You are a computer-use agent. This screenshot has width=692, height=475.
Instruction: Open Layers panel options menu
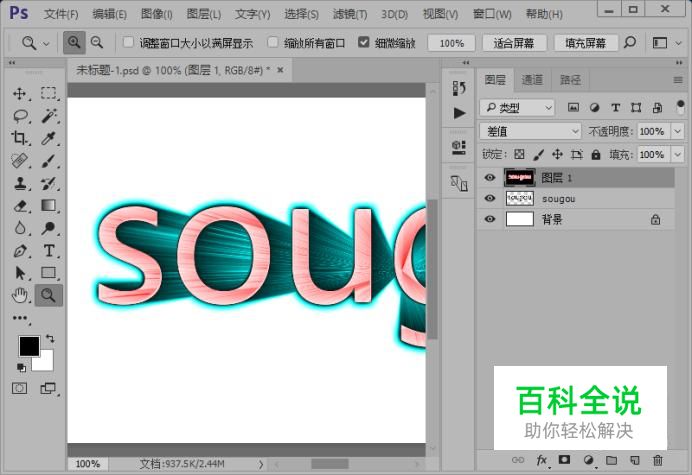678,80
